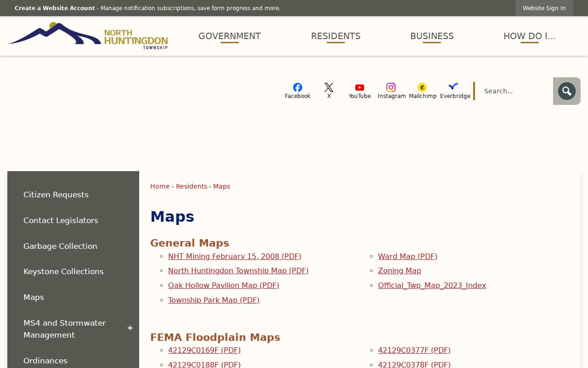Viewport: 588px width, 368px height.
Task: Open Official_Twp_Map_2023_Index link
Action: tap(432, 285)
